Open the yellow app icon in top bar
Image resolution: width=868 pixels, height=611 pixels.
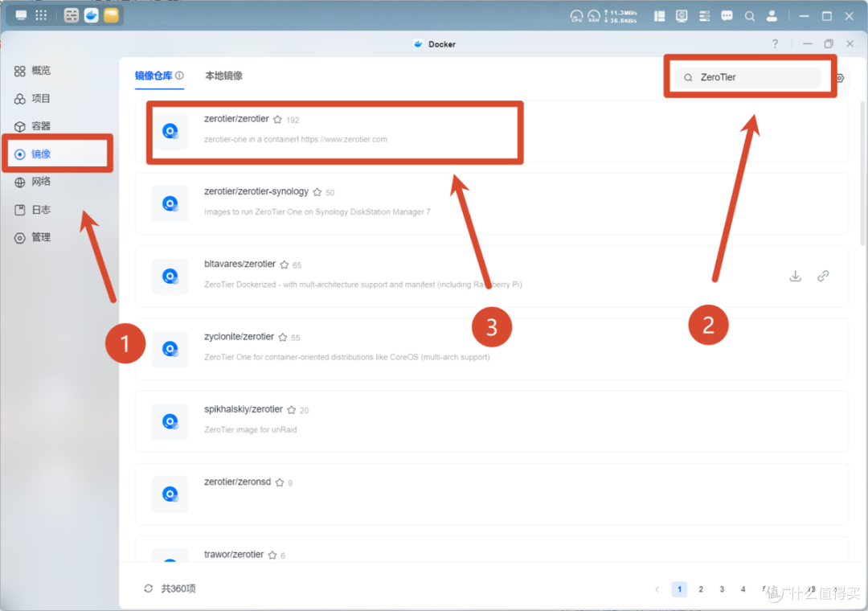click(111, 15)
